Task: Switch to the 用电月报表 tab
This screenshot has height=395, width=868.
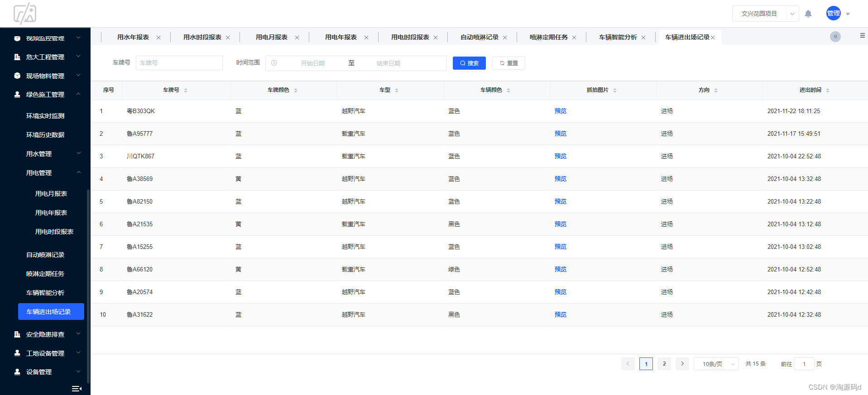Action: (272, 37)
